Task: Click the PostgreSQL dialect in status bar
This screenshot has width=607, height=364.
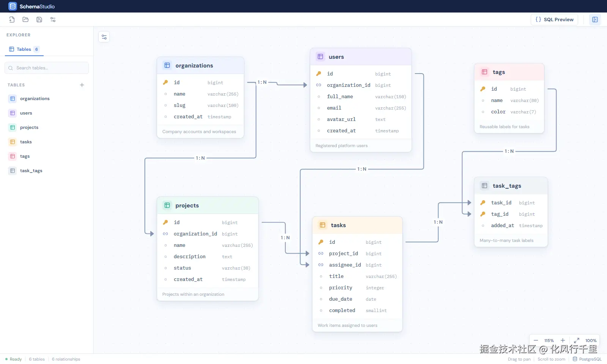Action: (x=587, y=359)
